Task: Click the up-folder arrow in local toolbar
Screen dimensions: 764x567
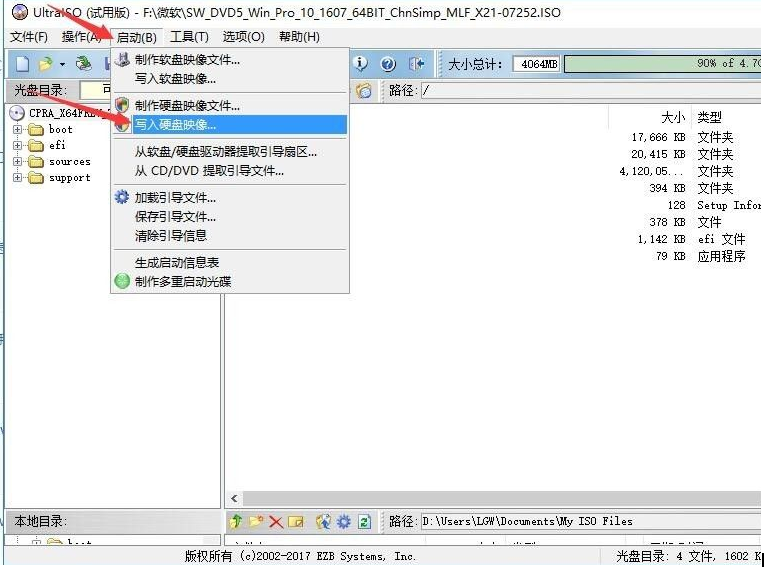Action: 237,521
